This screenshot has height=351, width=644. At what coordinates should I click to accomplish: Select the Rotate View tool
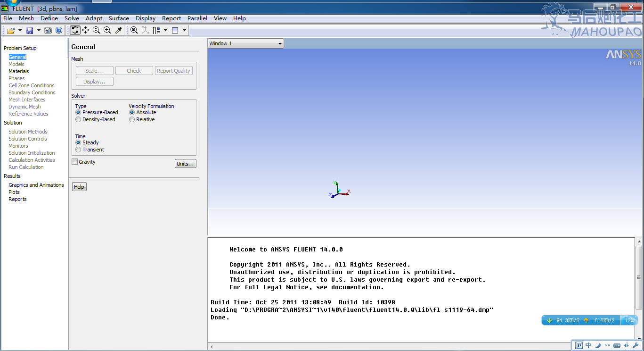pyautogui.click(x=75, y=30)
